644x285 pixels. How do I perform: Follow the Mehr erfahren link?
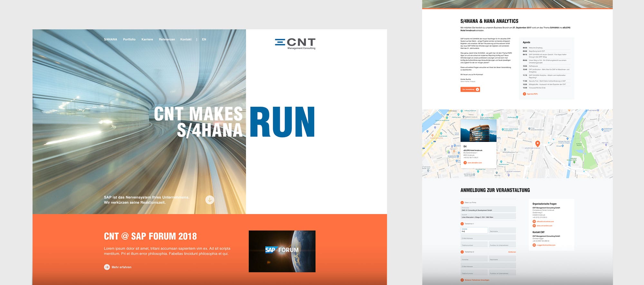(121, 267)
